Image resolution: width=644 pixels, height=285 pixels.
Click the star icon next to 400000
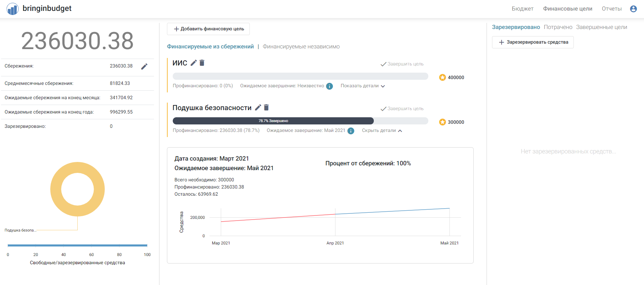(x=443, y=77)
